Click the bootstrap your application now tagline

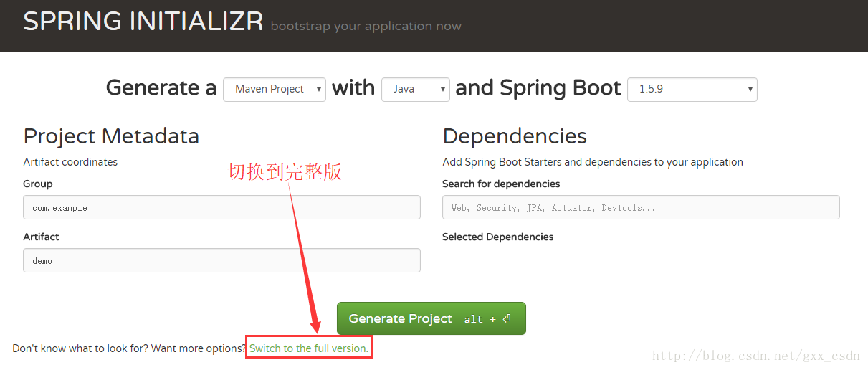pyautogui.click(x=366, y=26)
